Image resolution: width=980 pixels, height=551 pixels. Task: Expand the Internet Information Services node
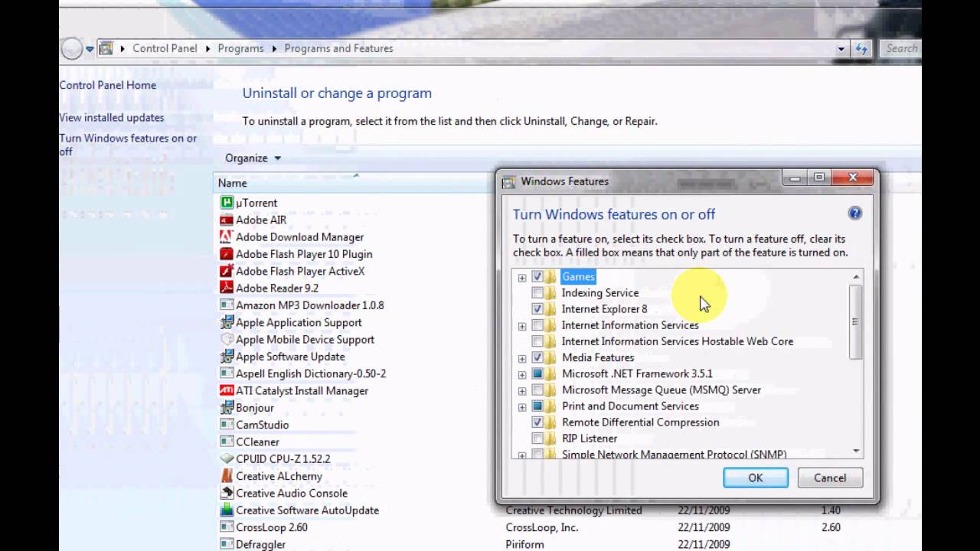tap(522, 326)
